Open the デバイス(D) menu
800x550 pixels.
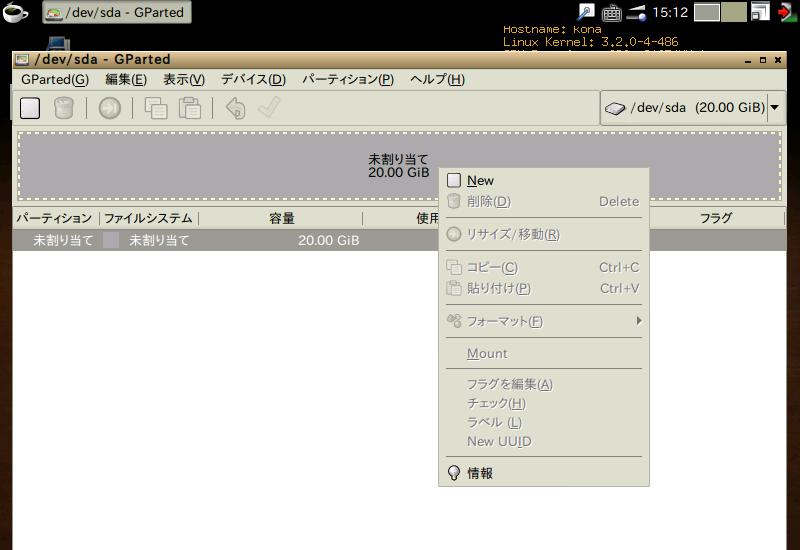click(253, 80)
